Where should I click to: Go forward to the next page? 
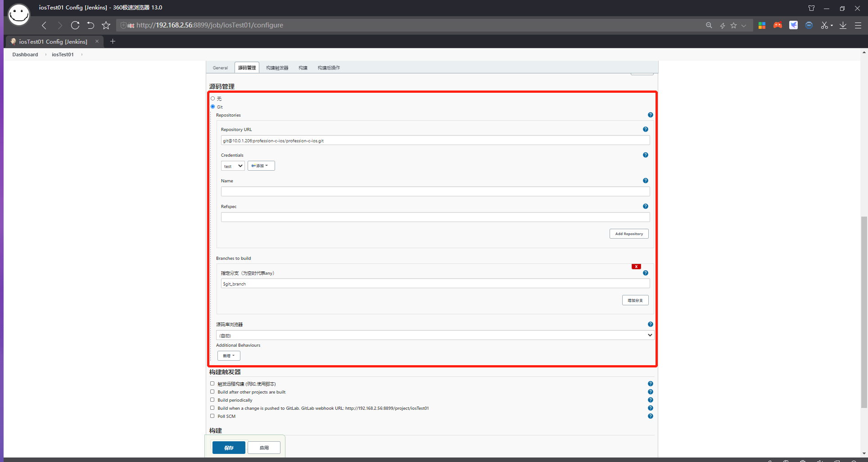click(x=59, y=25)
